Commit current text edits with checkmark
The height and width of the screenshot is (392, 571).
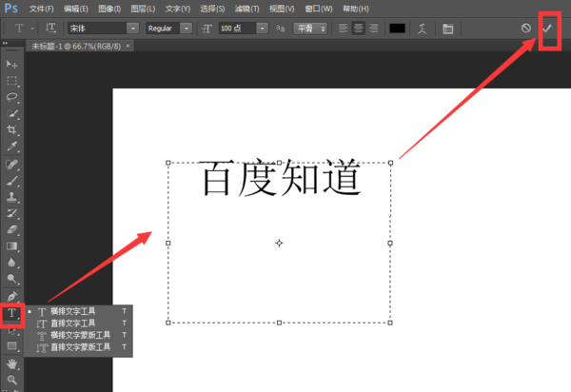pyautogui.click(x=547, y=29)
